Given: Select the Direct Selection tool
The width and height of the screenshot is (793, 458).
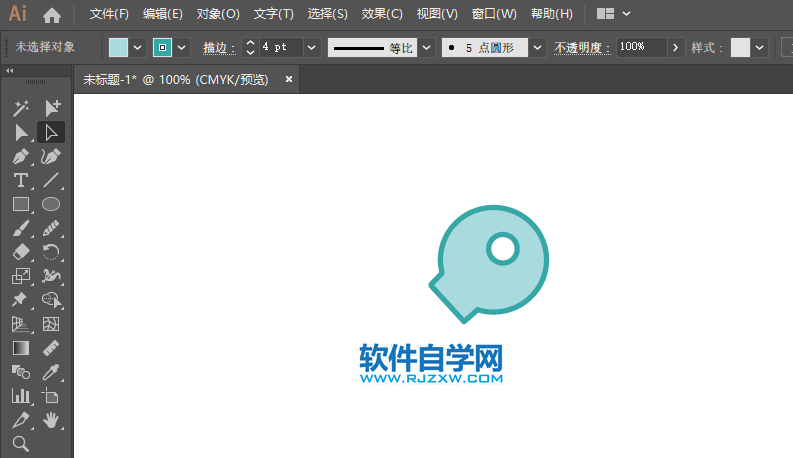Looking at the screenshot, I should (x=51, y=132).
